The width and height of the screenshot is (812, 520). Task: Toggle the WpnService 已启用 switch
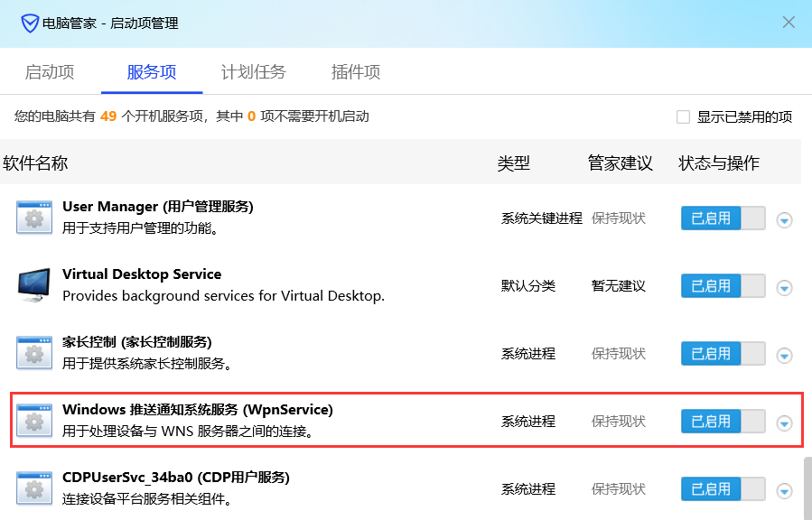723,422
